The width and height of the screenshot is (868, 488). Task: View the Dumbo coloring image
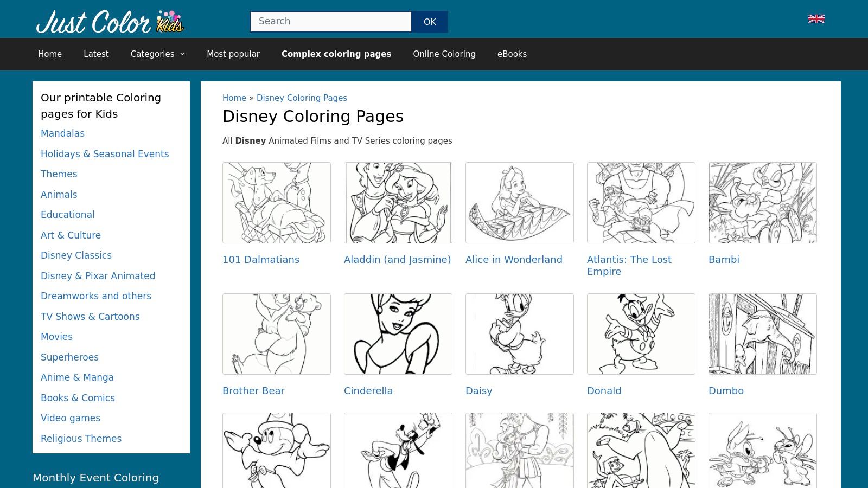[x=762, y=333]
